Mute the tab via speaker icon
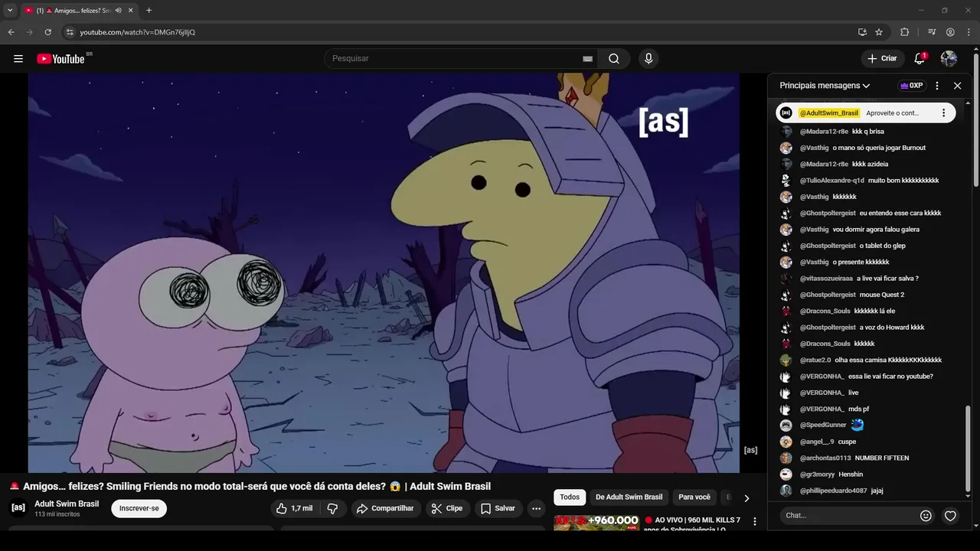980x551 pixels. [x=118, y=11]
